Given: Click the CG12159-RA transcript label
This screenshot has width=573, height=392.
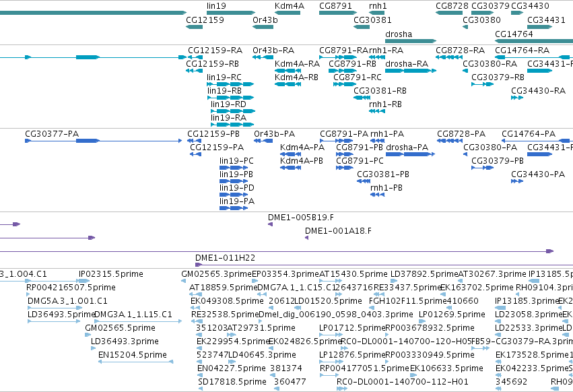Looking at the screenshot, I should (x=215, y=50).
